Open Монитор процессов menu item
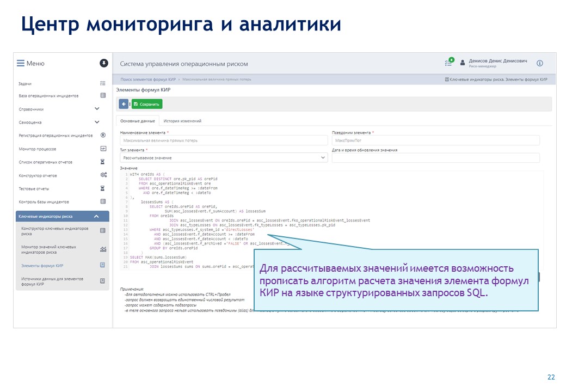The height and width of the screenshot is (392, 566). [x=37, y=149]
